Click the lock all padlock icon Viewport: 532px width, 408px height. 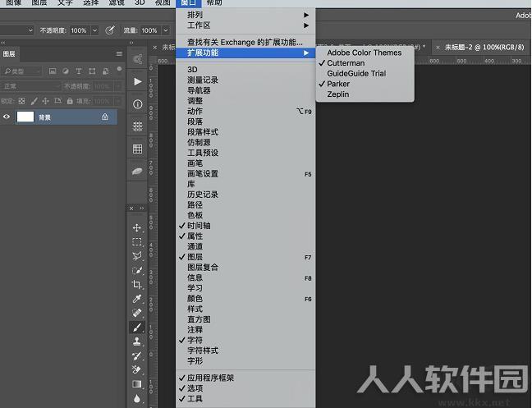pyautogui.click(x=70, y=101)
